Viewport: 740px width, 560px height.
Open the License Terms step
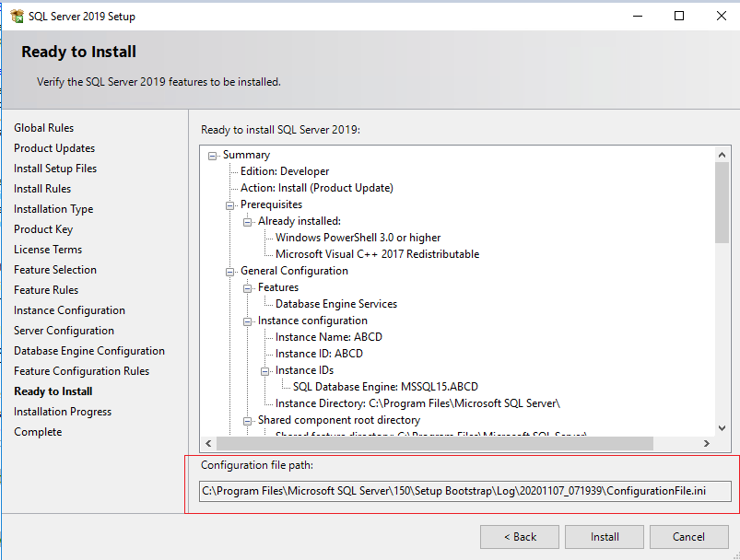[x=47, y=249]
